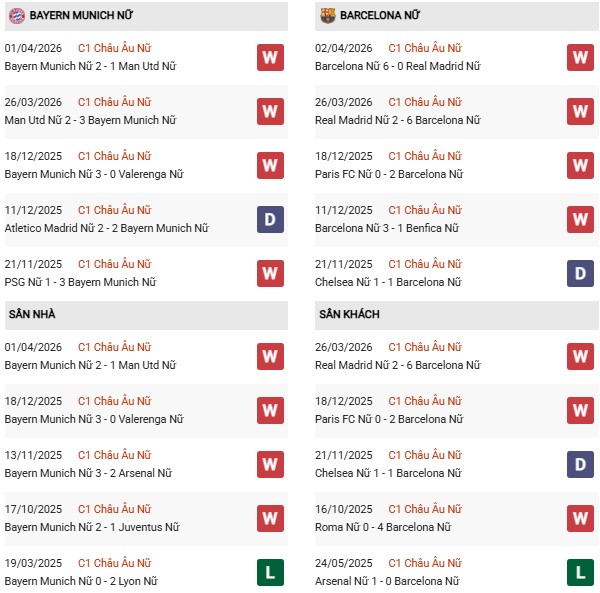The height and width of the screenshot is (593, 600).
Task: Open the Bayern Munich Nữ team header
Action: pos(82,16)
